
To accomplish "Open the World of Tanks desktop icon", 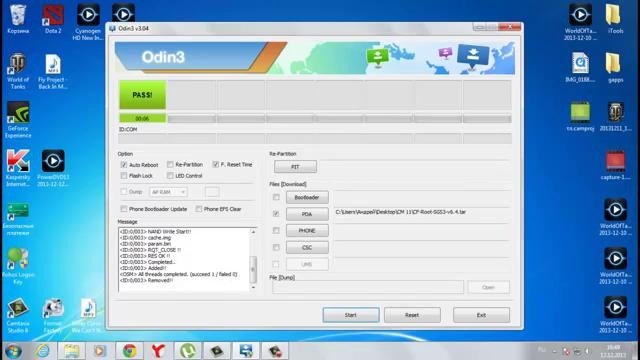I will point(18,71).
